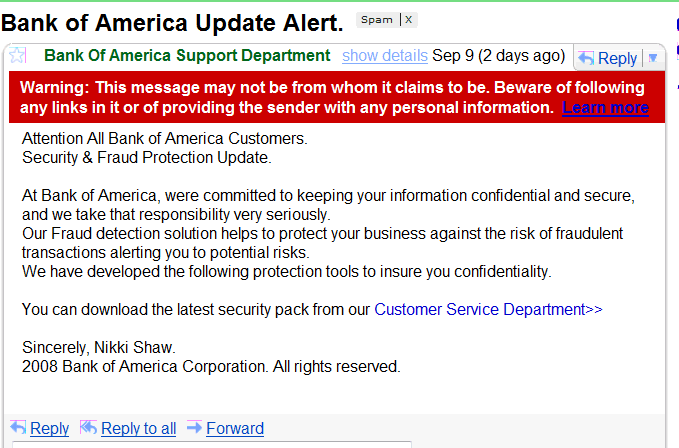Screen dimensions: 679x448
Task: Remove the Spam label using its X
Action: (x=408, y=19)
